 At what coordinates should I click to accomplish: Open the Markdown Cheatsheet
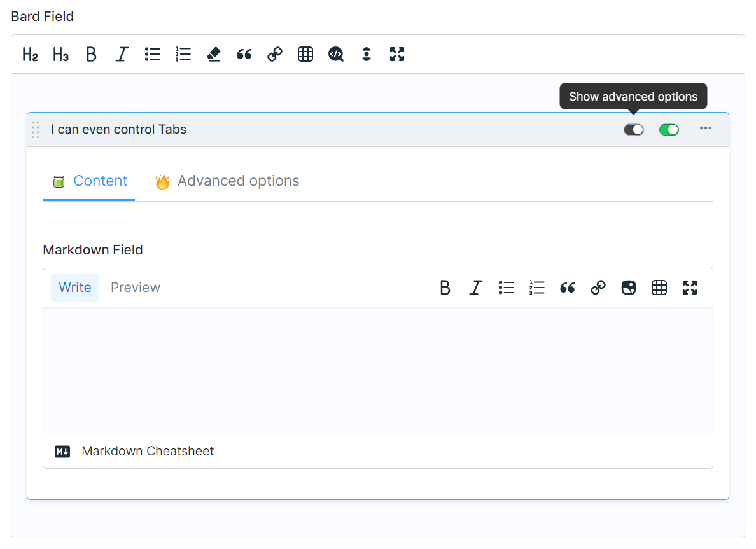(146, 451)
